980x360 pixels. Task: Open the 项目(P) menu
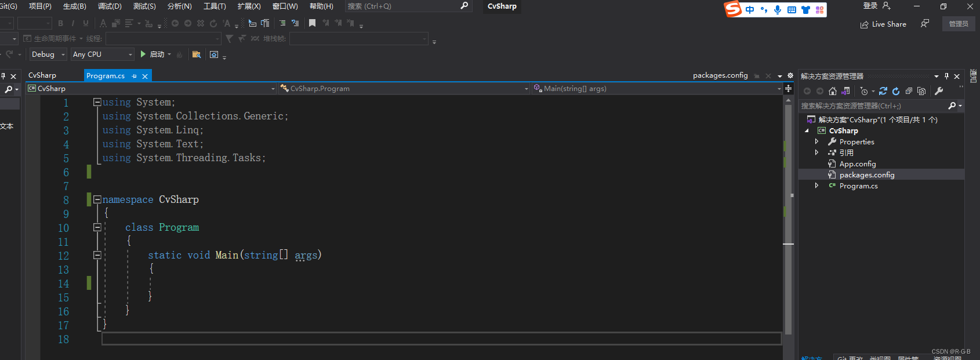[40, 6]
